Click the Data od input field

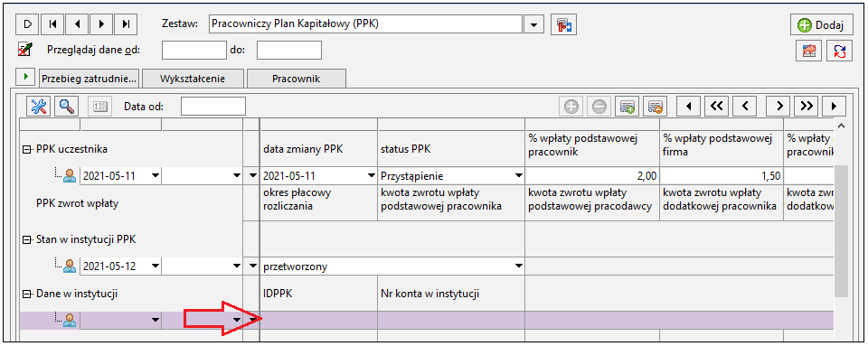pos(213,106)
